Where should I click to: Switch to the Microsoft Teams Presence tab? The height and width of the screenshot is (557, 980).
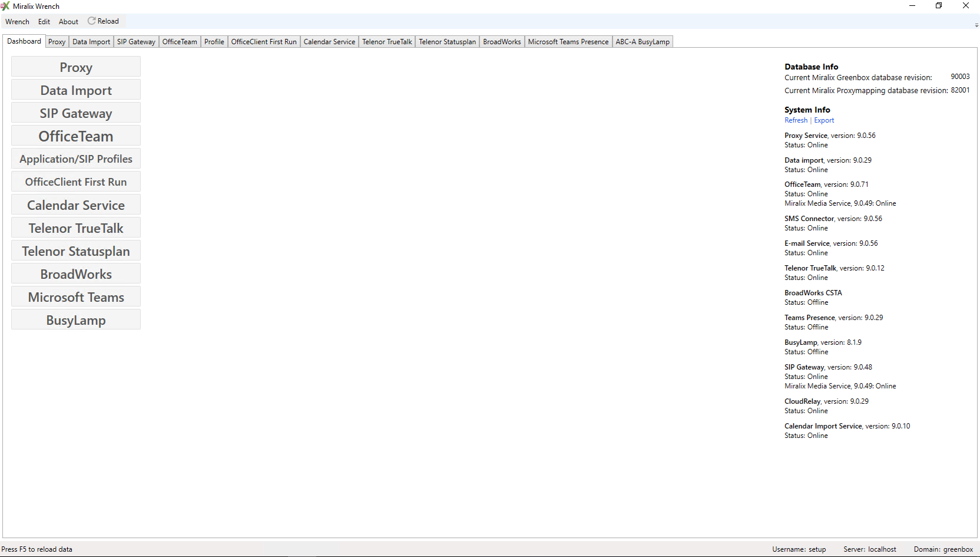(568, 42)
